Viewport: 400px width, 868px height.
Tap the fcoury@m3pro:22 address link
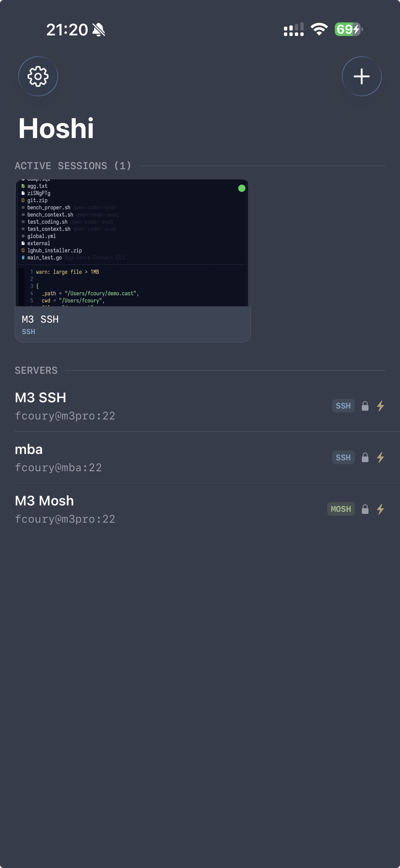pos(65,416)
